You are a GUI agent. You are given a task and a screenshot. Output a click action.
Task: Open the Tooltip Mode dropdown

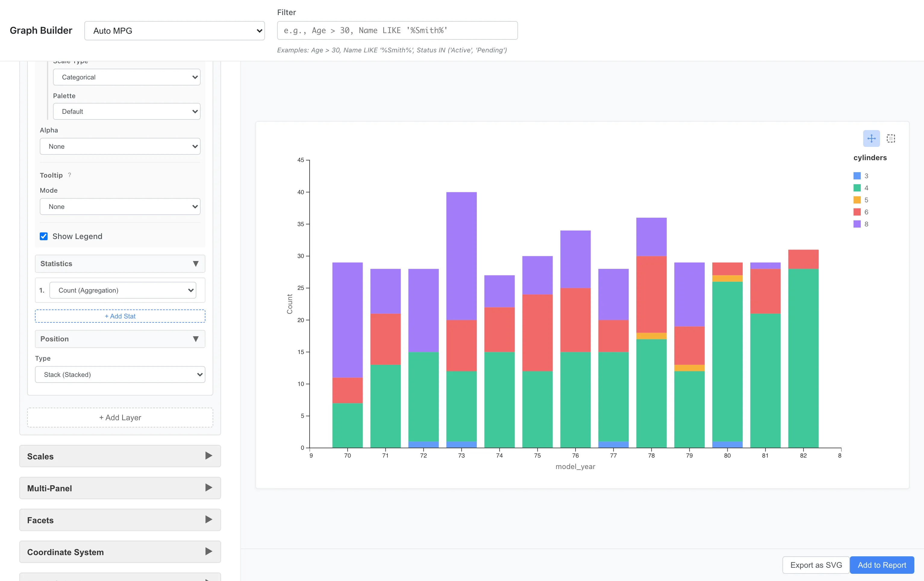point(120,206)
